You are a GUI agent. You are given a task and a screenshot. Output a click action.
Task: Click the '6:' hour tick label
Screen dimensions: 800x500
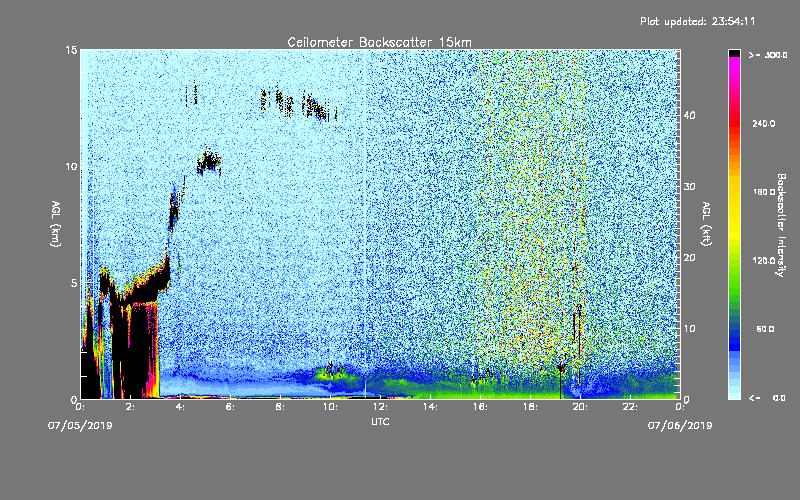click(231, 407)
